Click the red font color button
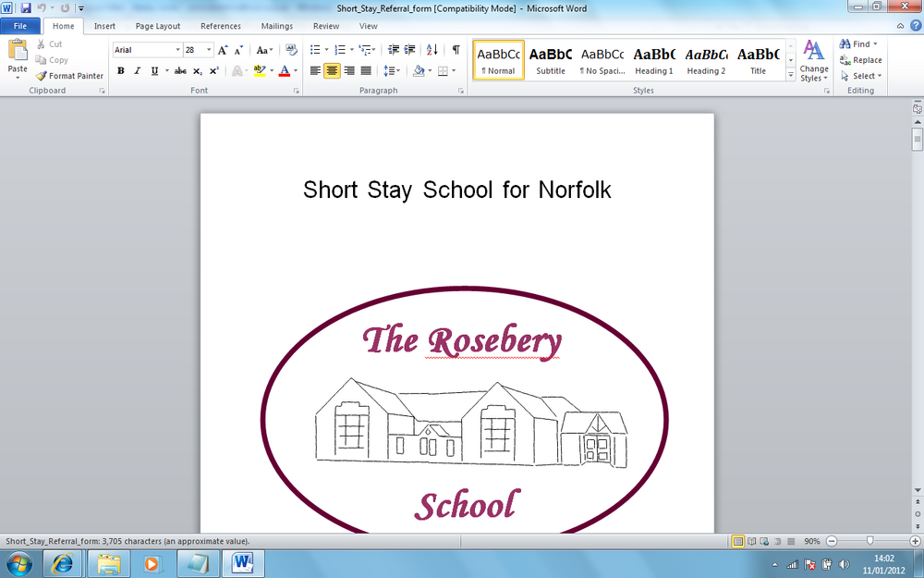 (x=285, y=71)
